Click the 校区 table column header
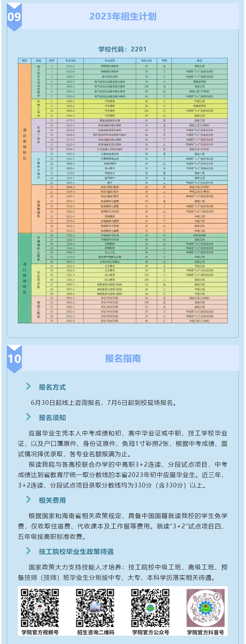Screen dimensions: 246x644 pyautogui.click(x=25, y=61)
